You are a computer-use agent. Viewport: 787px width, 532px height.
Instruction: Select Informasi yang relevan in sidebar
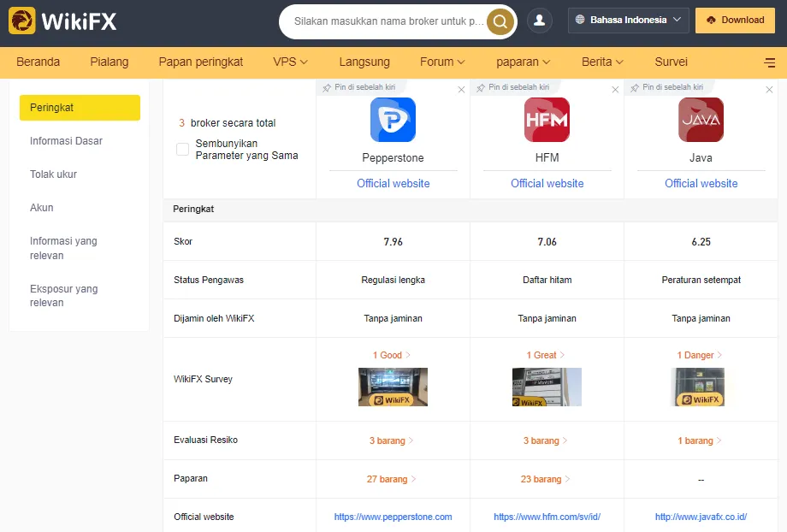tap(64, 248)
